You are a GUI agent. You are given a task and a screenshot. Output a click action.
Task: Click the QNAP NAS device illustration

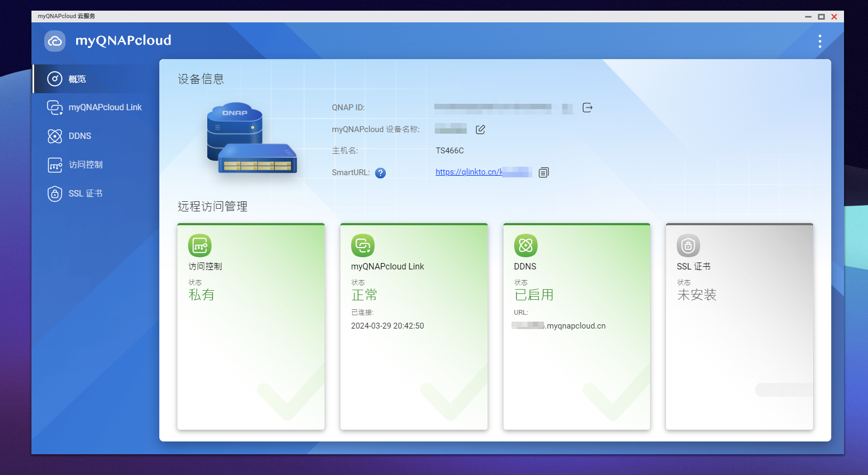tap(252, 138)
